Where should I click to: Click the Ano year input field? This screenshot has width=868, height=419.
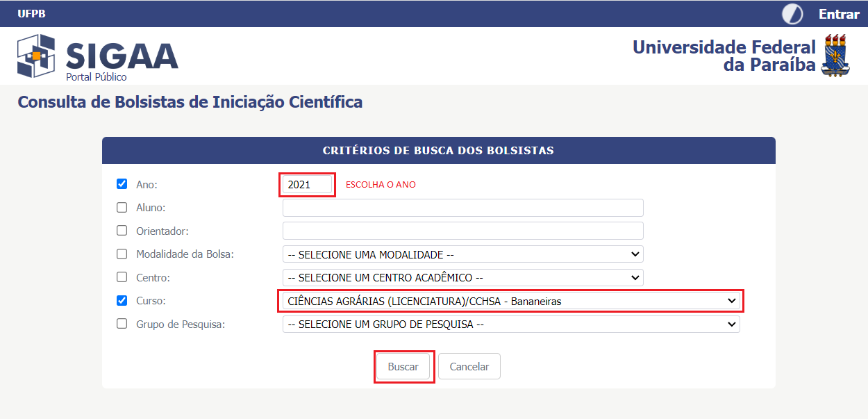[307, 185]
